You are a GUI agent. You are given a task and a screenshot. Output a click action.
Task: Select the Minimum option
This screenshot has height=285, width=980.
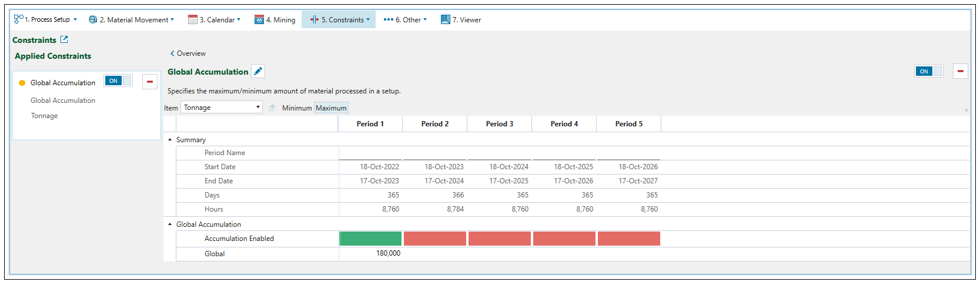pyautogui.click(x=297, y=108)
